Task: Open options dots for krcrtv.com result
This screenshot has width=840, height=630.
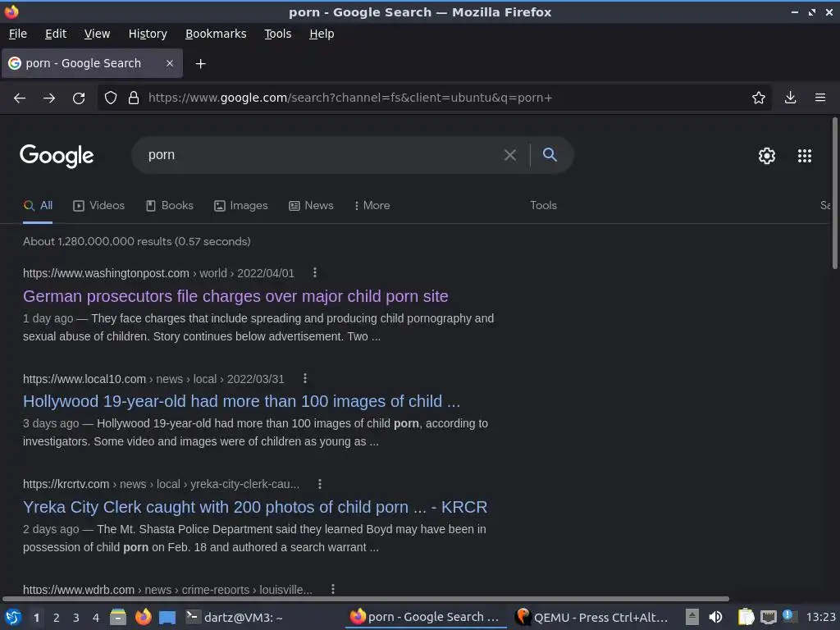Action: (320, 484)
